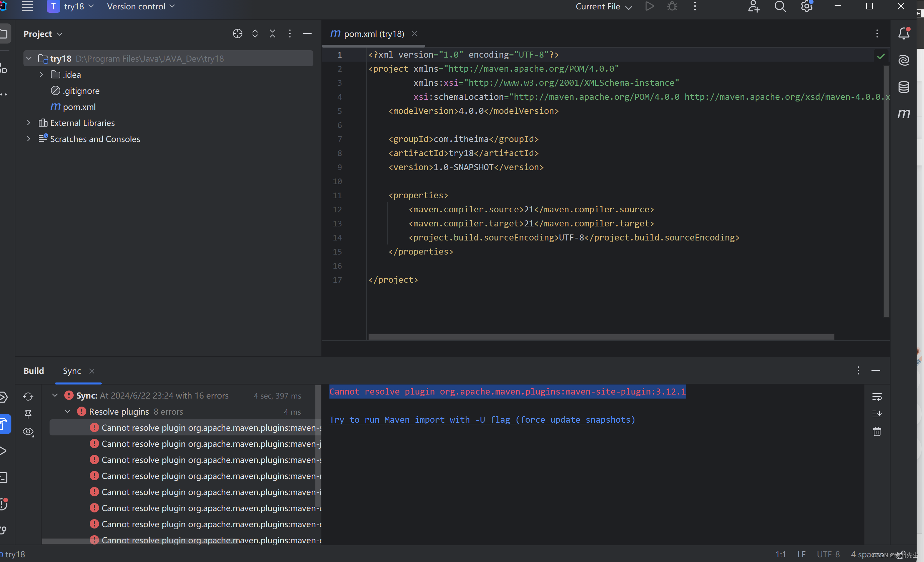
Task: Open the Version control menu
Action: 140,6
